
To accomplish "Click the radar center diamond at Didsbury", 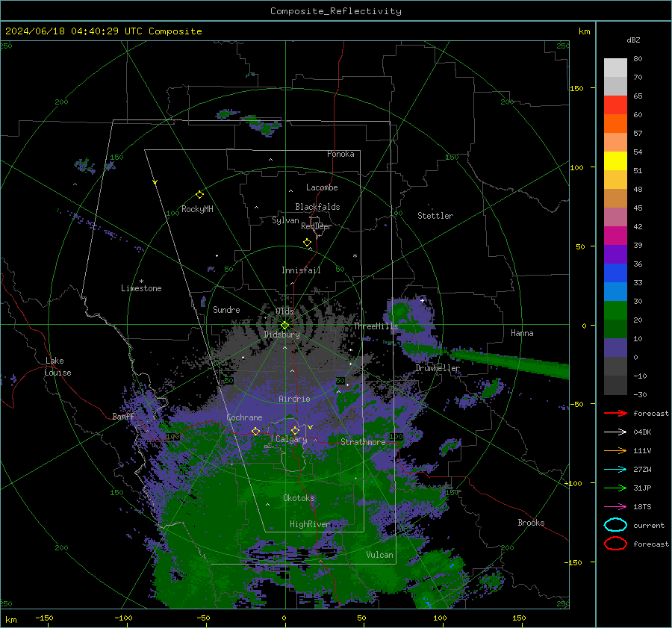I will 284,326.
